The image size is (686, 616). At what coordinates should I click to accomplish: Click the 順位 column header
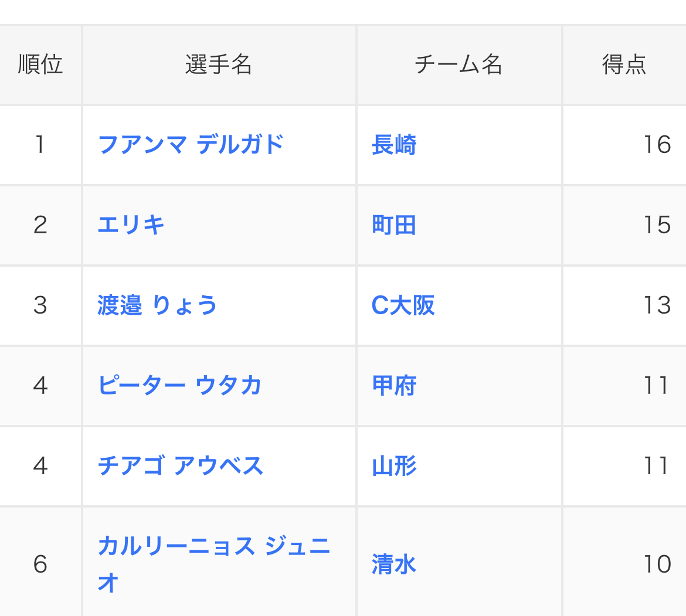(40, 64)
